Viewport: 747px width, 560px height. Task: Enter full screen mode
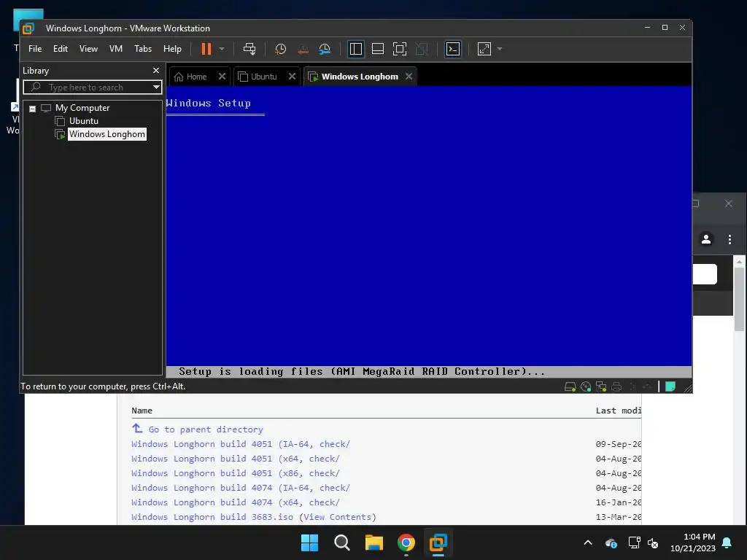(399, 49)
